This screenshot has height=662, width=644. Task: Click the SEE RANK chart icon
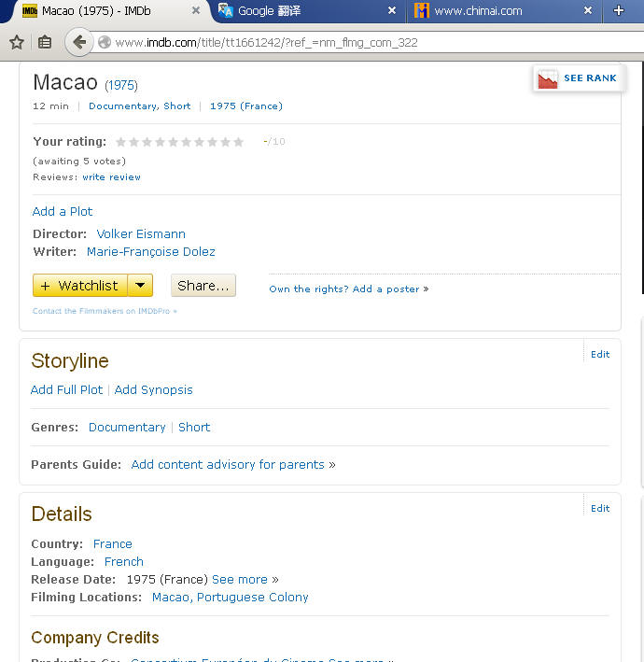point(548,78)
